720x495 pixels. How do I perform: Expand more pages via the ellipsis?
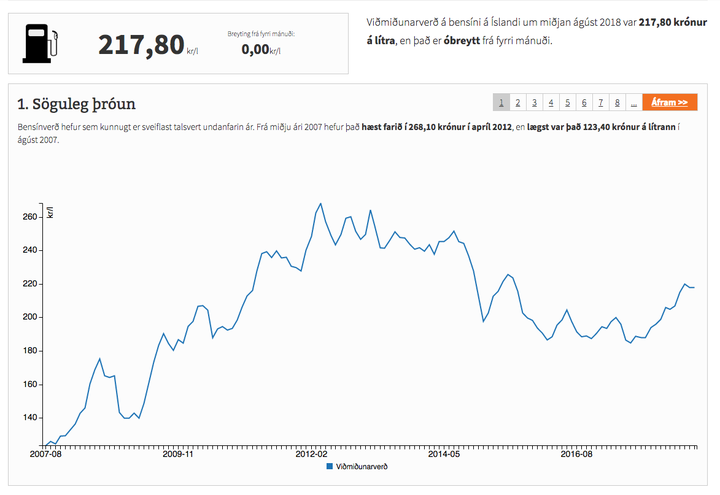coord(634,102)
